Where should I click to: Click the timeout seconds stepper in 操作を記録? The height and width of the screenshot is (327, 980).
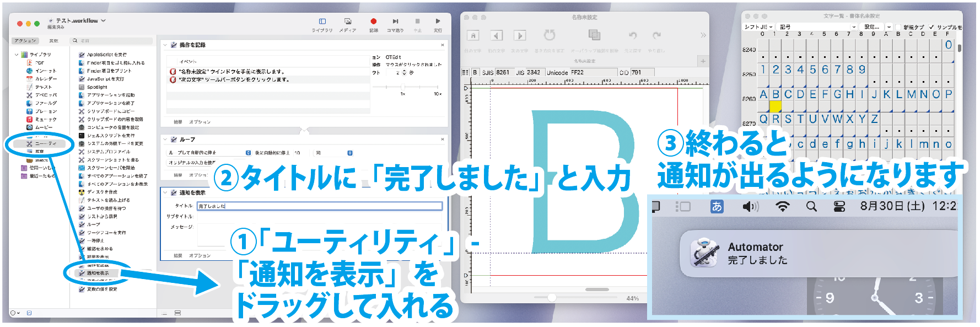(405, 73)
